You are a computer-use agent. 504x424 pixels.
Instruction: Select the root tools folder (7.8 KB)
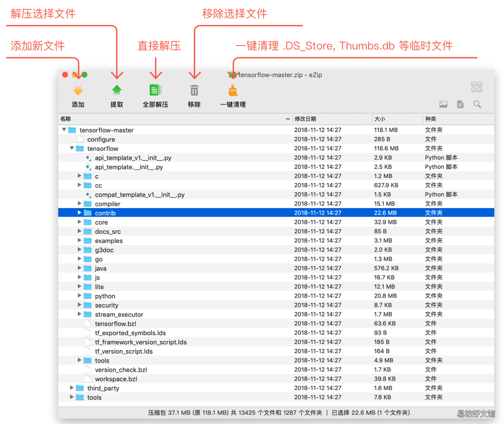point(276,397)
